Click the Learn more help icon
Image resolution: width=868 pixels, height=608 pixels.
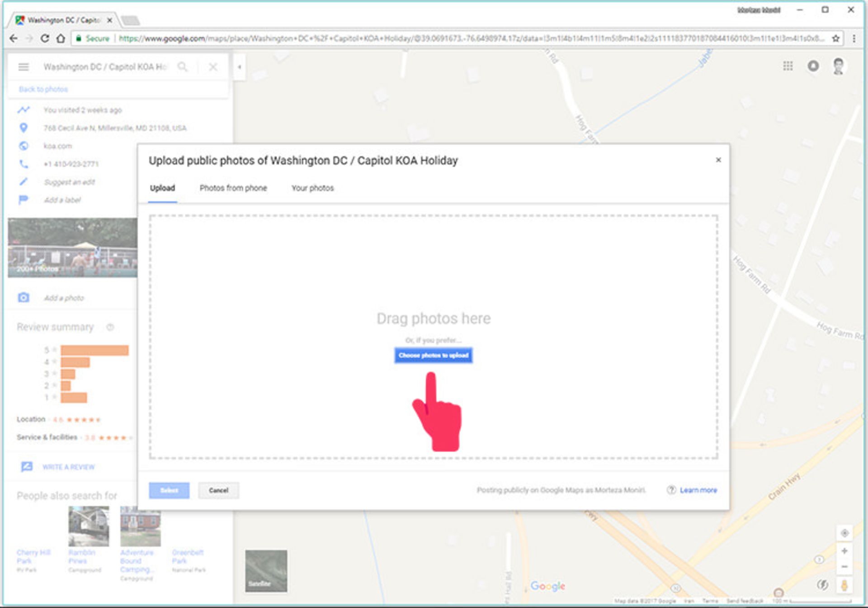tap(671, 490)
